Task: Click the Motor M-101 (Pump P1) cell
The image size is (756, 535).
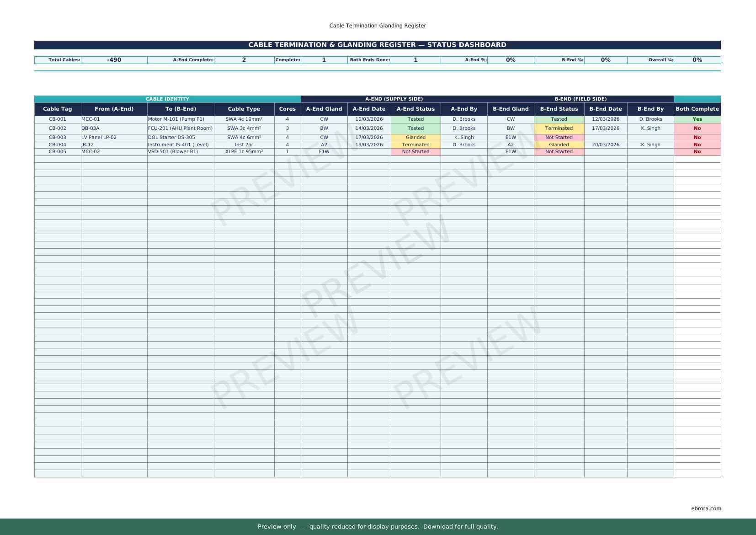Action: (180, 119)
